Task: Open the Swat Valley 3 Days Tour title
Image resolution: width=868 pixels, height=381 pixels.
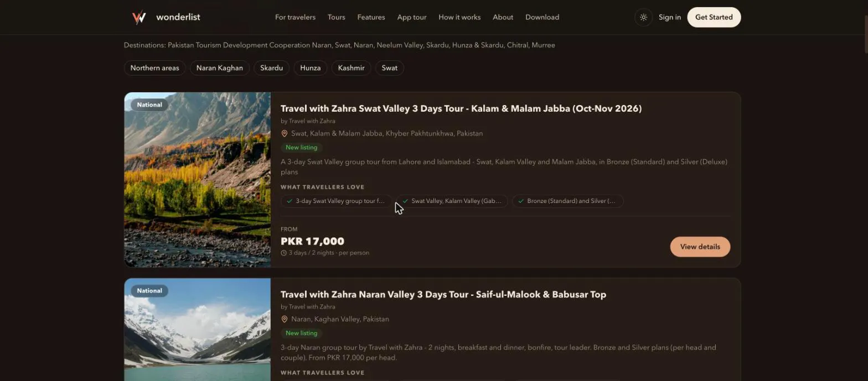Action: [x=461, y=108]
